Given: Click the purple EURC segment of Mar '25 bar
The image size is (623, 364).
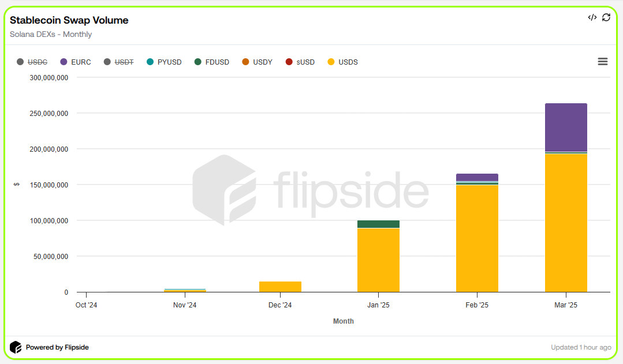Looking at the screenshot, I should [x=566, y=127].
